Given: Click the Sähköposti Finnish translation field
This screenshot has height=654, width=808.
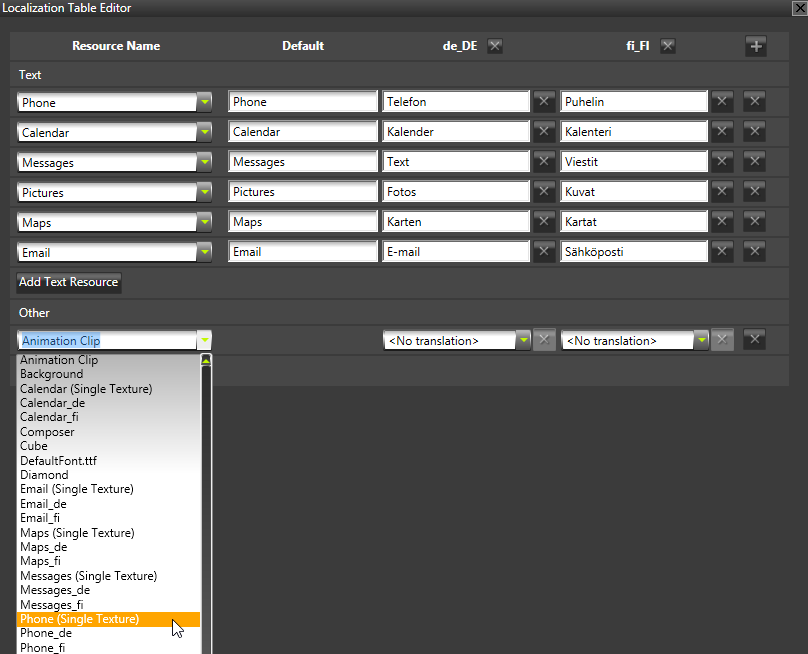Looking at the screenshot, I should [x=634, y=252].
